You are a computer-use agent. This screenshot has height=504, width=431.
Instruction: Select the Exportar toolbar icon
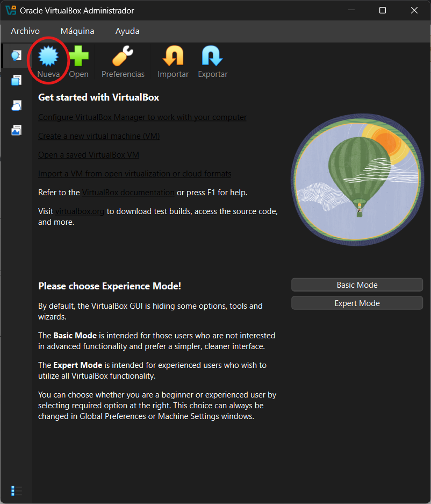tap(212, 60)
